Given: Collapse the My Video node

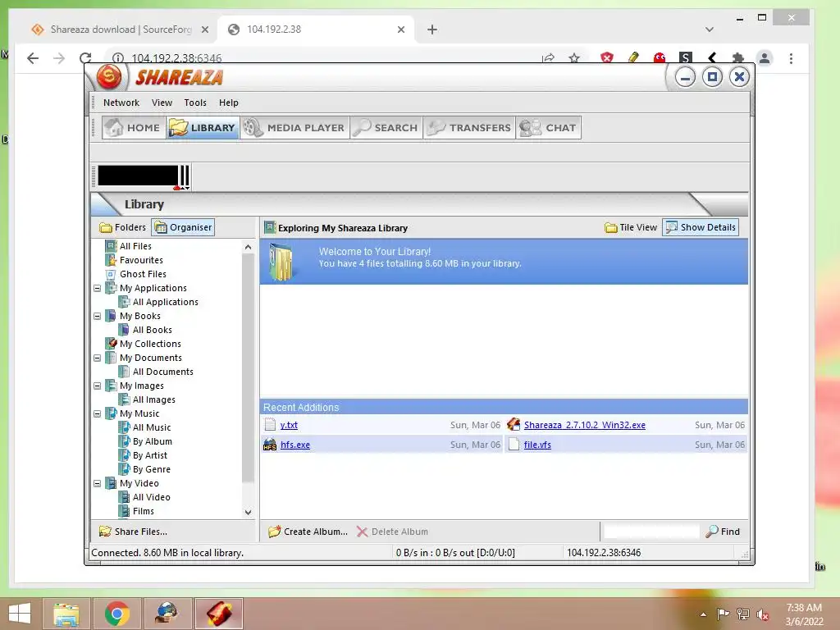Looking at the screenshot, I should pyautogui.click(x=97, y=483).
